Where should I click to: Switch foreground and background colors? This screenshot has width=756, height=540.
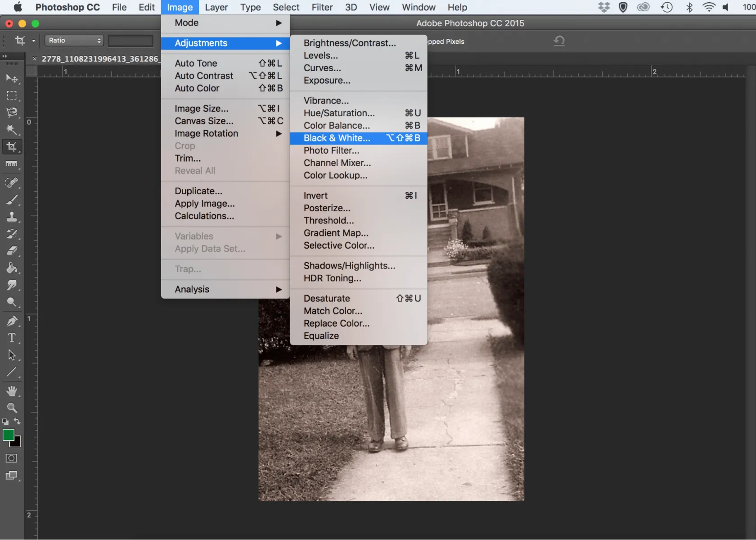point(17,422)
